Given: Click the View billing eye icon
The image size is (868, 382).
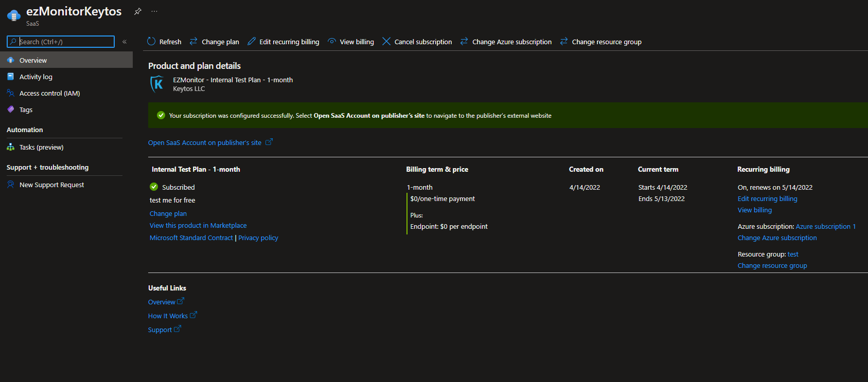Looking at the screenshot, I should pyautogui.click(x=332, y=41).
